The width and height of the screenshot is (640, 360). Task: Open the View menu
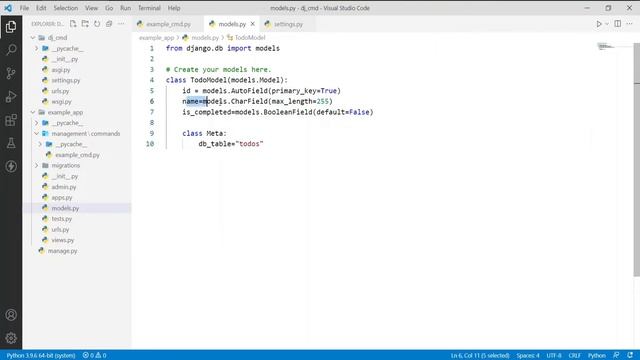click(91, 8)
